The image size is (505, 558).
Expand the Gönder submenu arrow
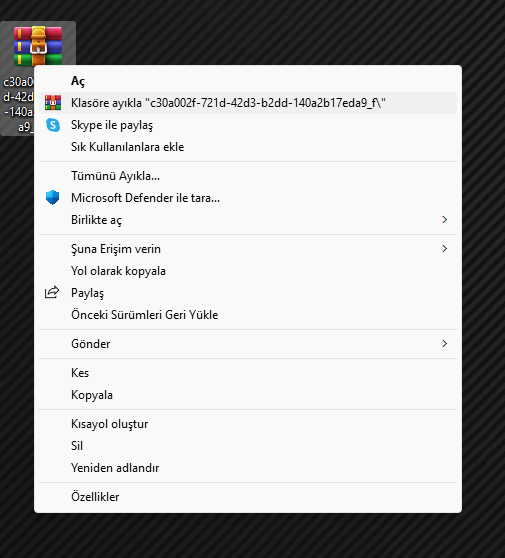click(444, 343)
